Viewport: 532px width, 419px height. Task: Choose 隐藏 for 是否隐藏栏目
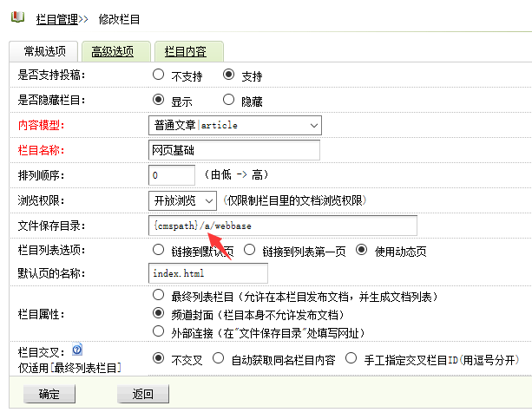pyautogui.click(x=228, y=100)
